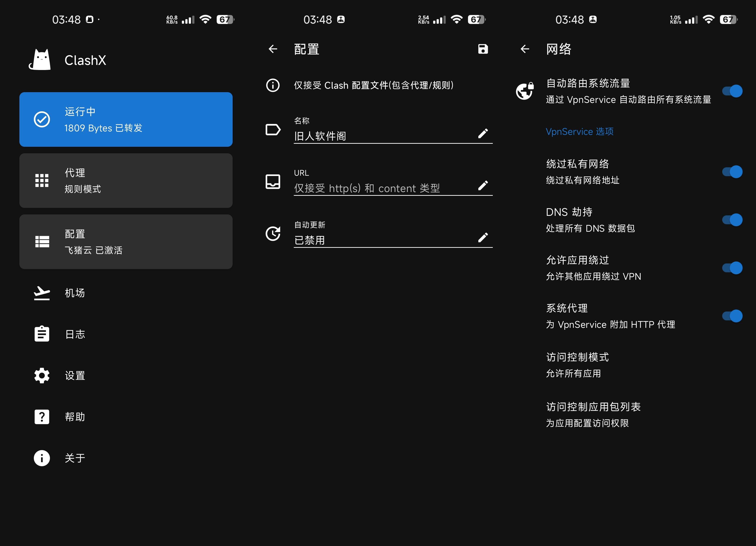The image size is (756, 546).
Task: Go back from the 网络 screen
Action: 525,49
